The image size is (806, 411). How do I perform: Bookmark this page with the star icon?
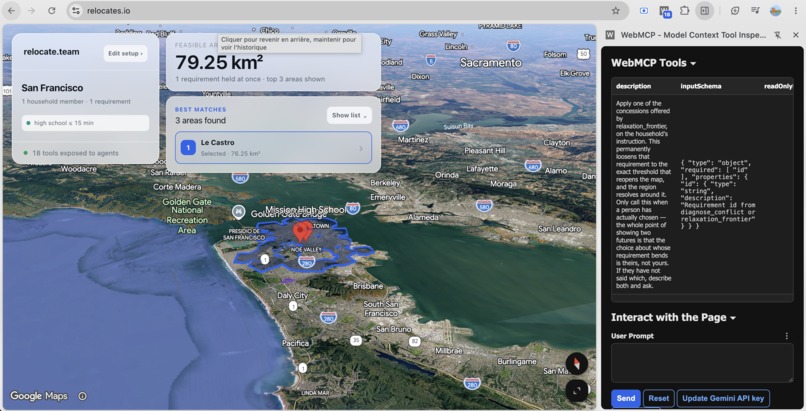(615, 11)
